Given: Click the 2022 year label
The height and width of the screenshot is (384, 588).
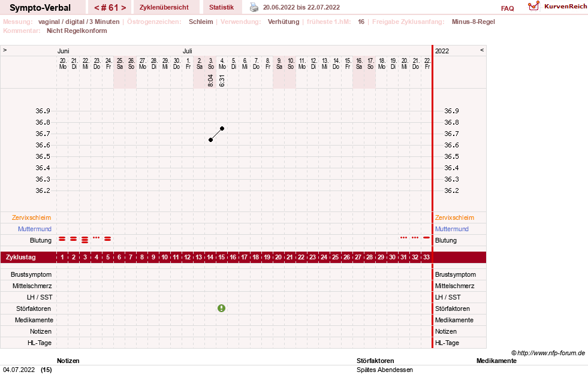Looking at the screenshot, I should click(x=442, y=51).
